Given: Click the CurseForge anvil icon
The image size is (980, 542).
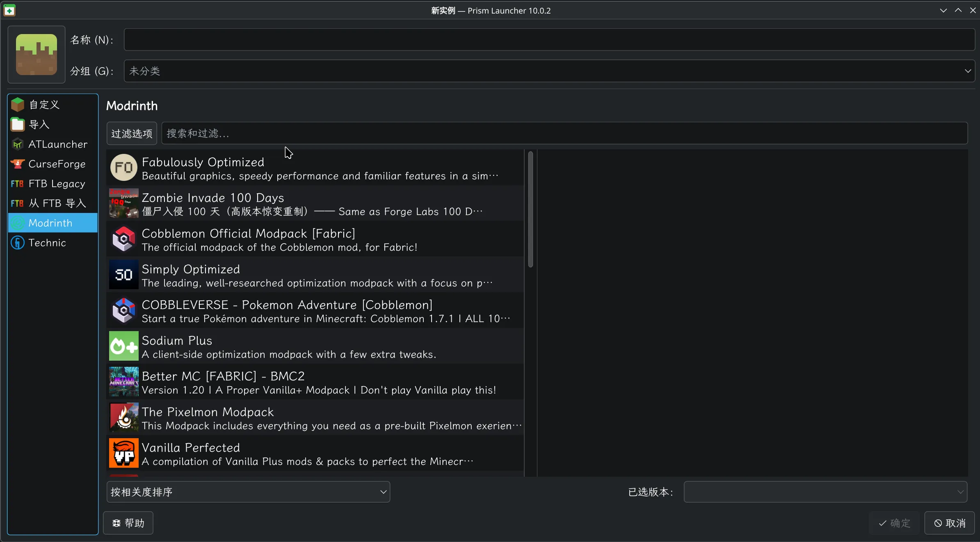Looking at the screenshot, I should pos(18,164).
